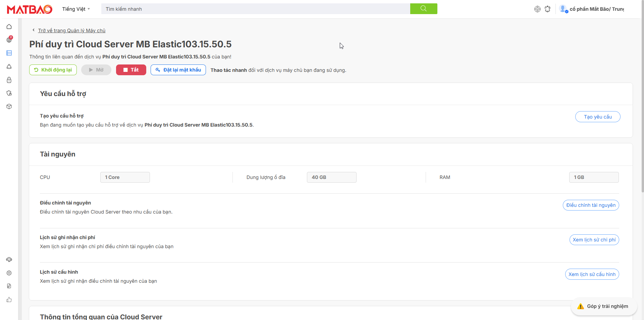Screen dimensions: 644x320
Task: Click the green search magnifier button
Action: (x=423, y=9)
